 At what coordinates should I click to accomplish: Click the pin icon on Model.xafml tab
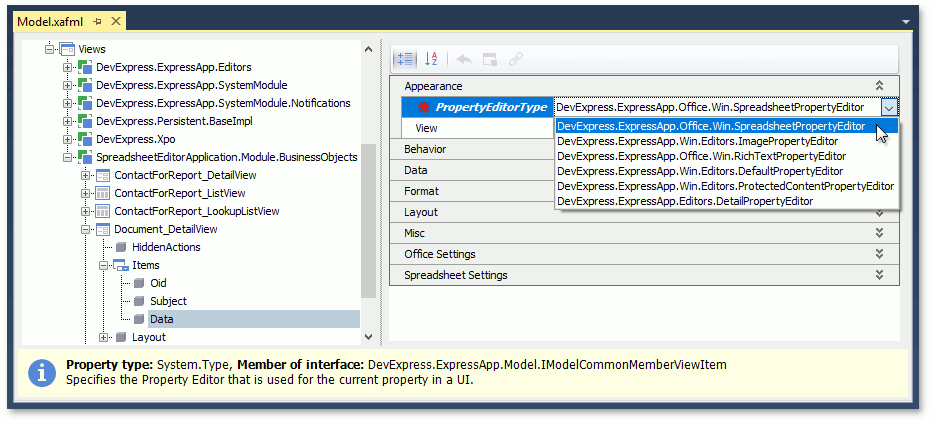pyautogui.click(x=97, y=21)
